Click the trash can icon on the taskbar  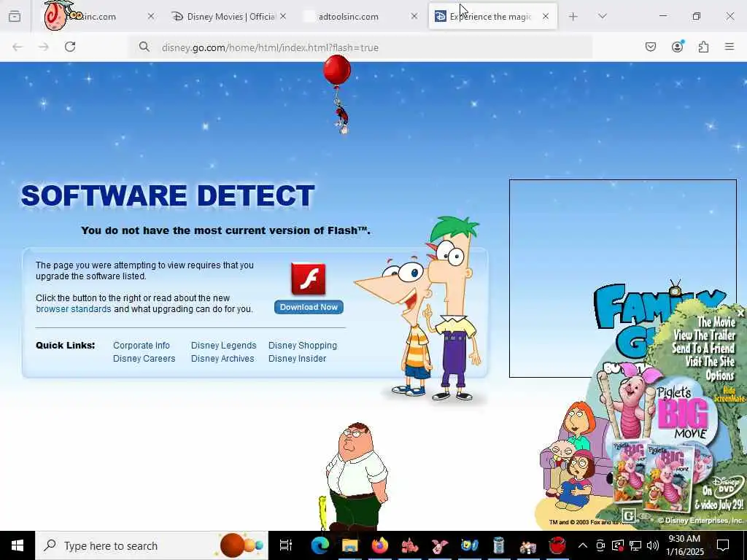coord(499,545)
